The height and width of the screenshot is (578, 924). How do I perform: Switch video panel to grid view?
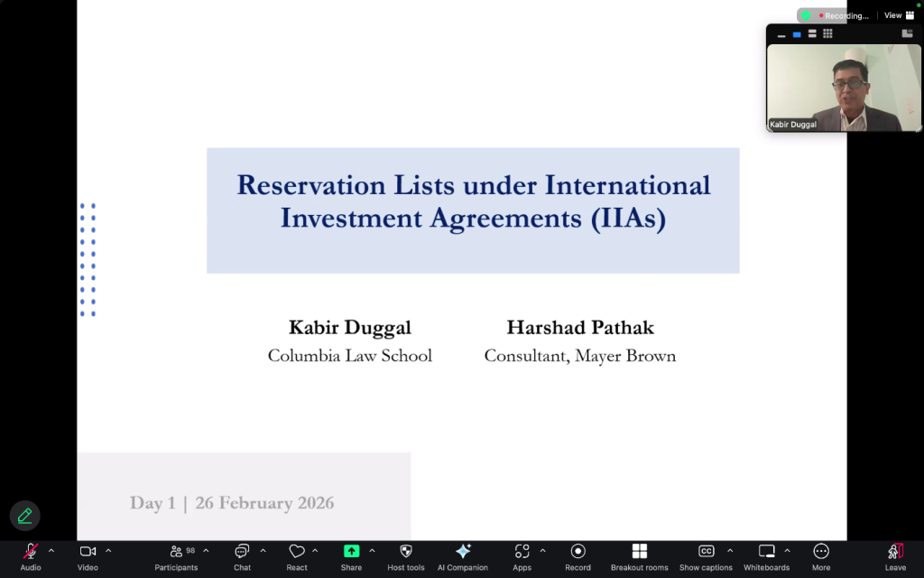click(827, 34)
